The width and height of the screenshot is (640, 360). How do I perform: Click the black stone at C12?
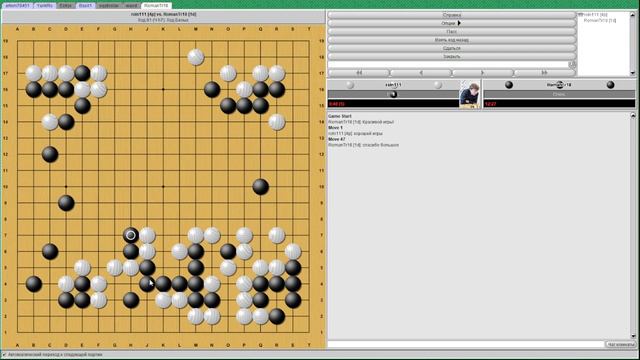point(50,154)
